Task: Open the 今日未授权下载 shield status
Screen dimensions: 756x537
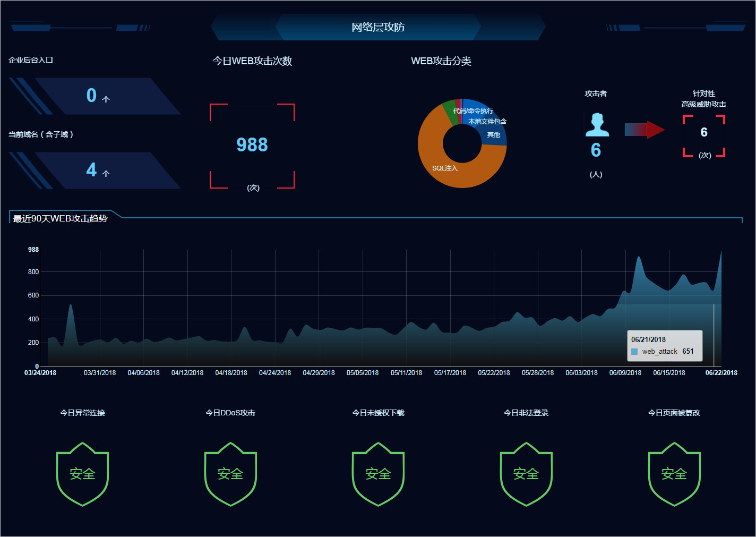Action: pos(378,474)
